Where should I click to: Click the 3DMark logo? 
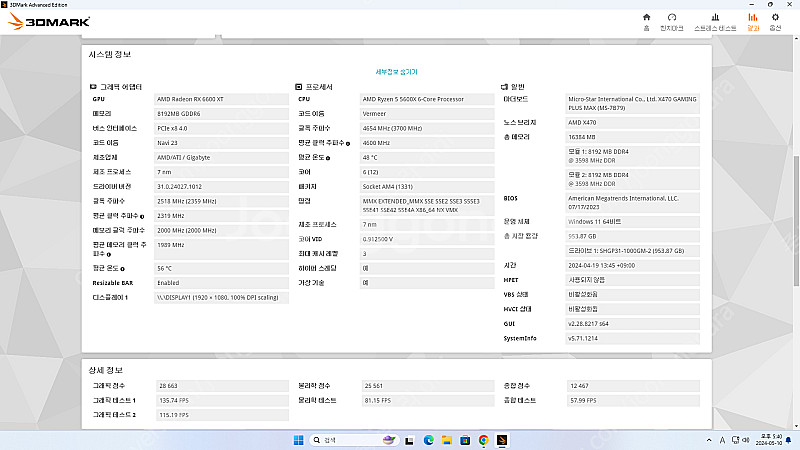49,21
